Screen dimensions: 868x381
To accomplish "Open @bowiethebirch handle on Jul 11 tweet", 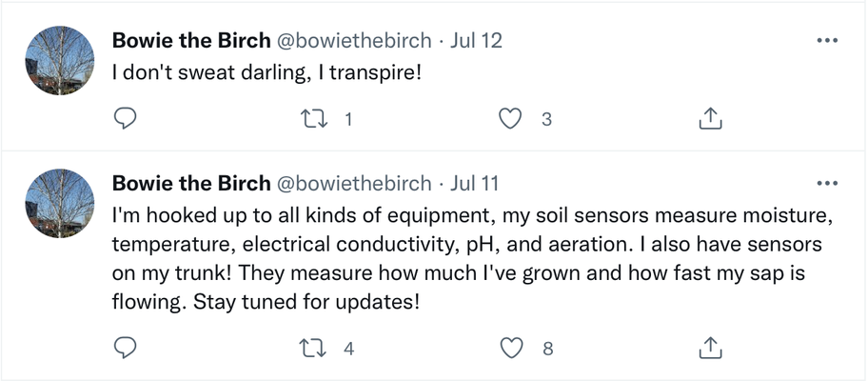I will tap(354, 183).
